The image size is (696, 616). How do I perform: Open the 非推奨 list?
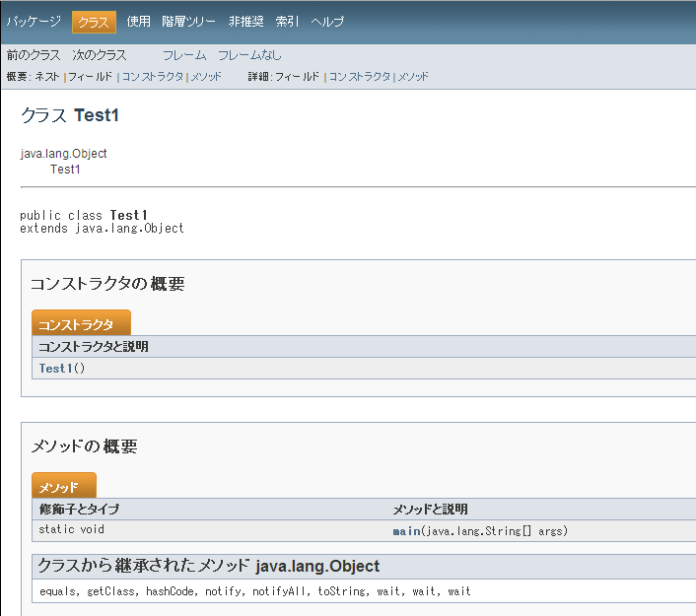245,22
